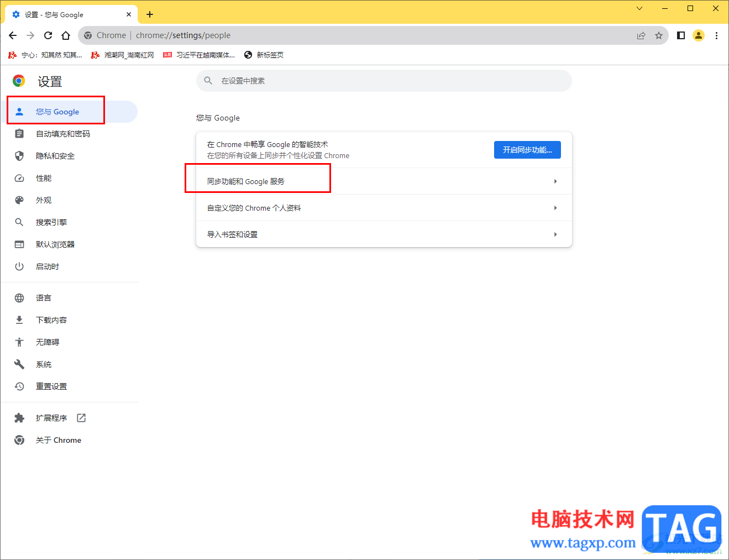Click the globe icon for 语言
The image size is (729, 560).
(x=19, y=298)
